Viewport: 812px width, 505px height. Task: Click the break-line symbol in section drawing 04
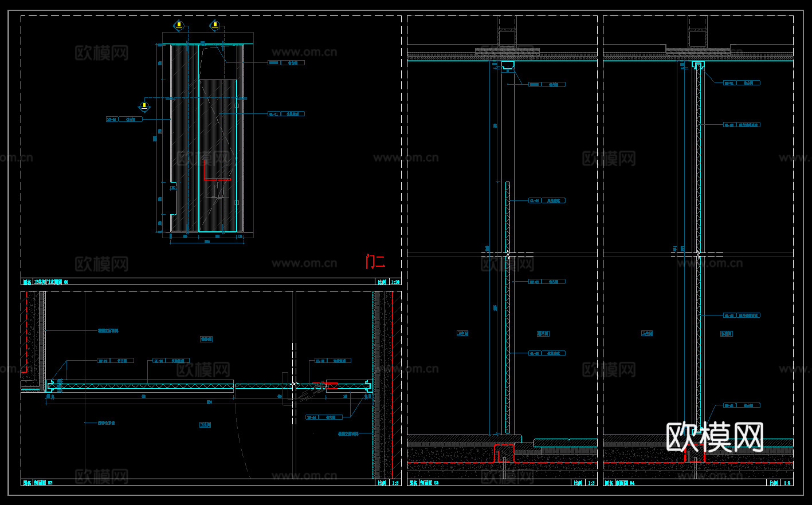click(x=697, y=254)
